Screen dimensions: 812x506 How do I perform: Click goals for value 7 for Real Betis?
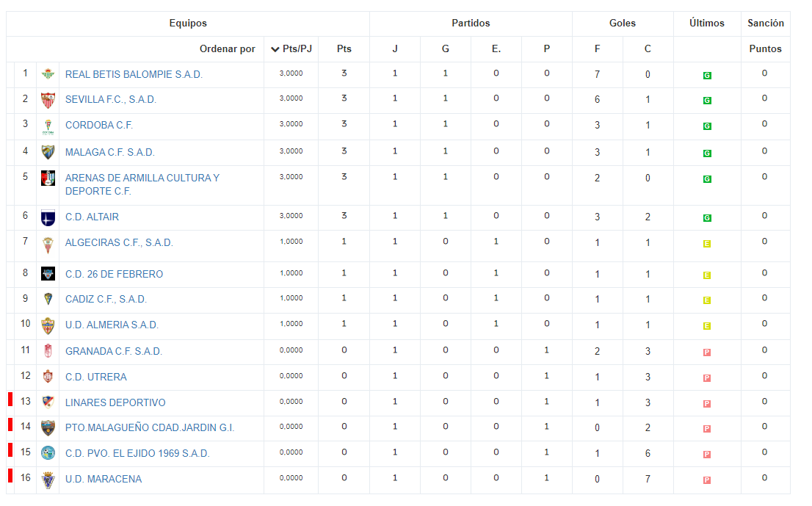(x=597, y=75)
